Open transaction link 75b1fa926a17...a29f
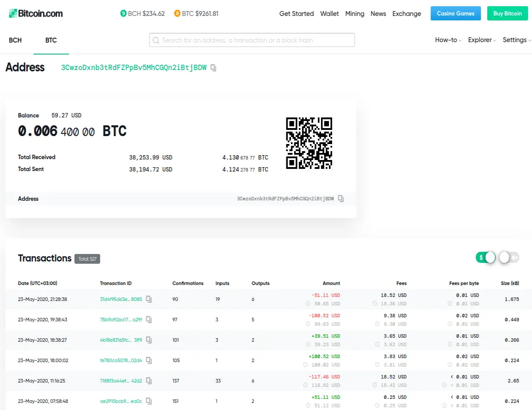 tap(121, 320)
